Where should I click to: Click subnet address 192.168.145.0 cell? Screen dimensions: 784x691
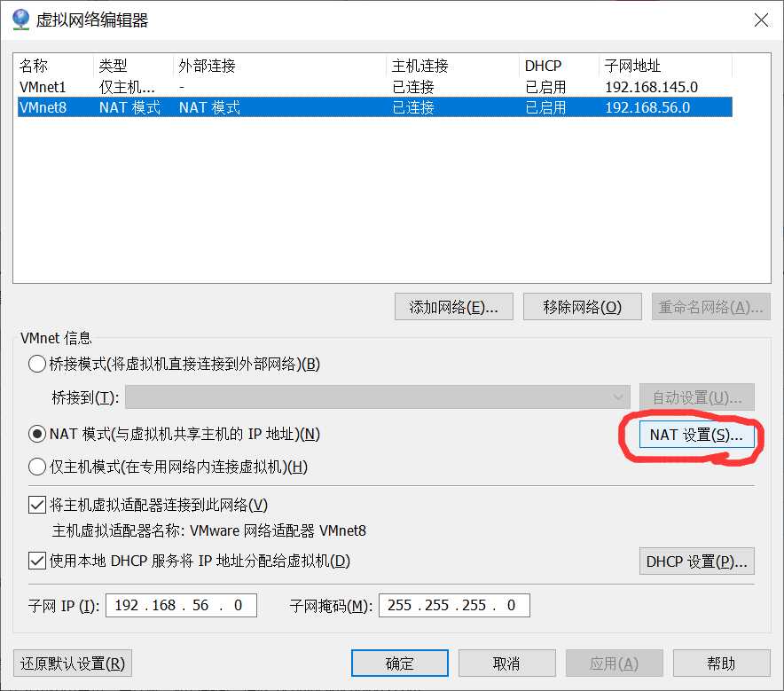652,87
